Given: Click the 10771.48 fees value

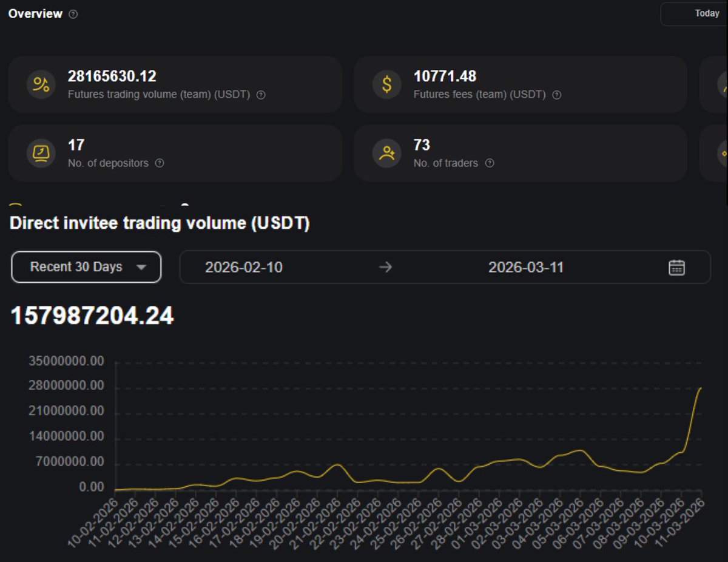Looking at the screenshot, I should click(445, 76).
